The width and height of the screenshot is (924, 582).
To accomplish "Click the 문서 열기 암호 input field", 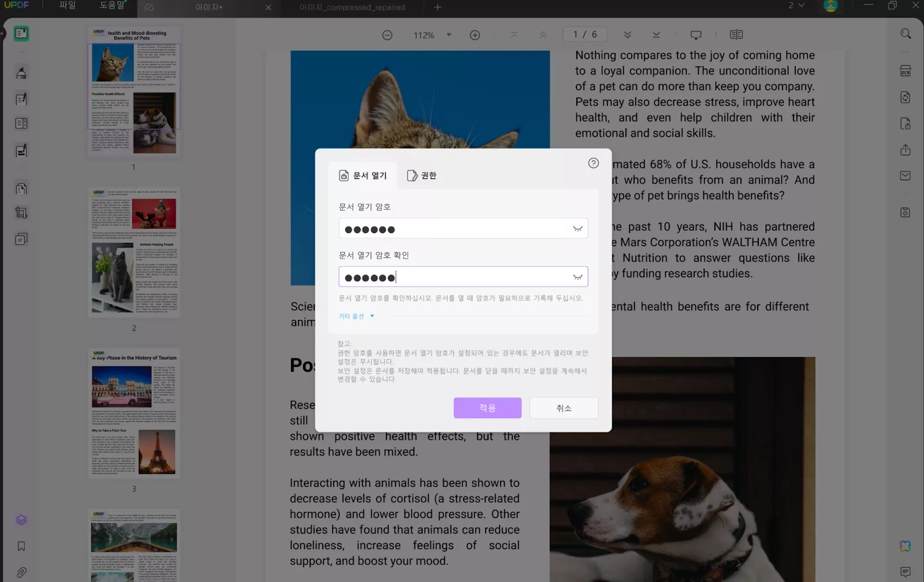I will click(463, 229).
